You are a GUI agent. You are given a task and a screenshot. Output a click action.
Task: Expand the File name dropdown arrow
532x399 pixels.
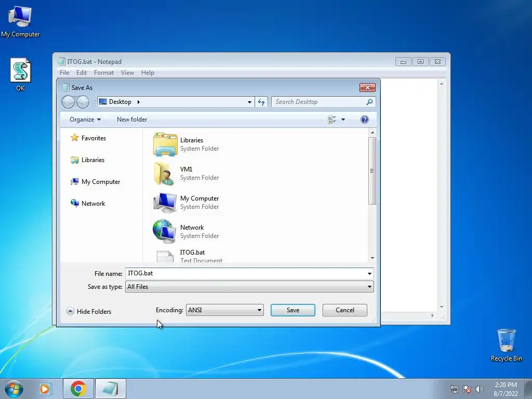coord(369,273)
